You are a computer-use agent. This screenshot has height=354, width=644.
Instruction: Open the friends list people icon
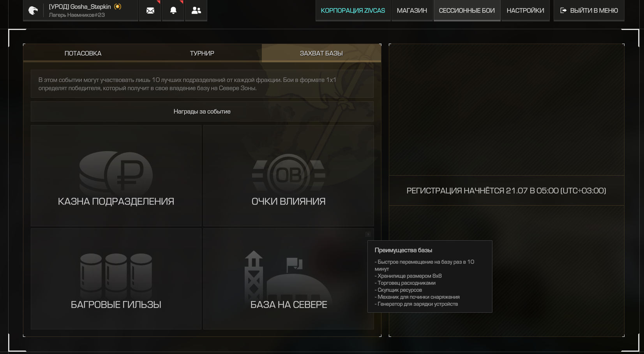(196, 11)
